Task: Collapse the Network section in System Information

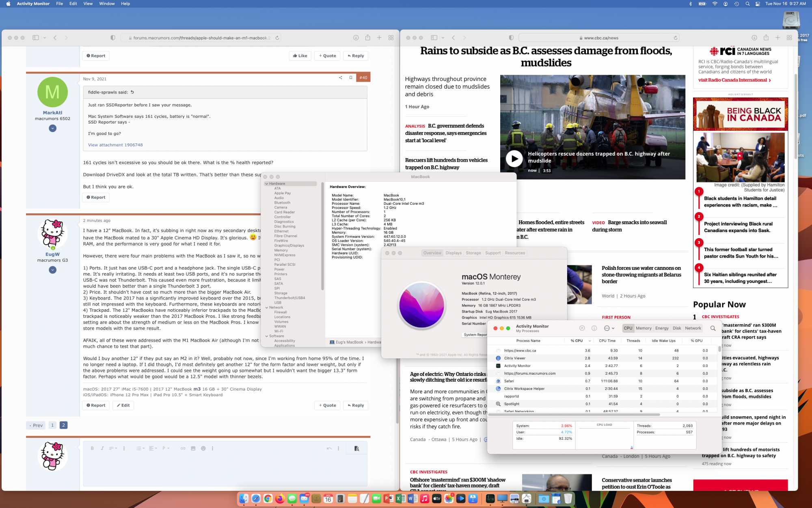Action: pos(267,308)
